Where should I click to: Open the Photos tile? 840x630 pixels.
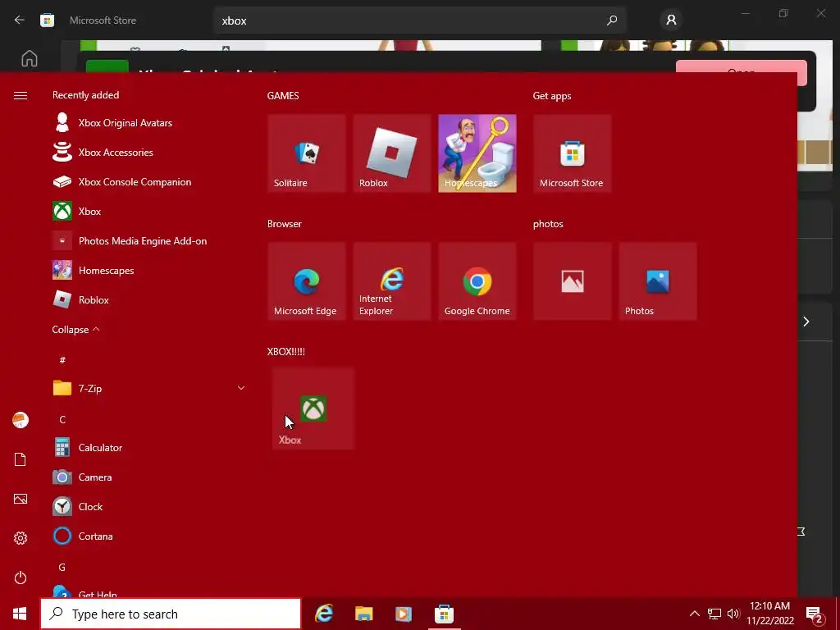click(x=658, y=281)
